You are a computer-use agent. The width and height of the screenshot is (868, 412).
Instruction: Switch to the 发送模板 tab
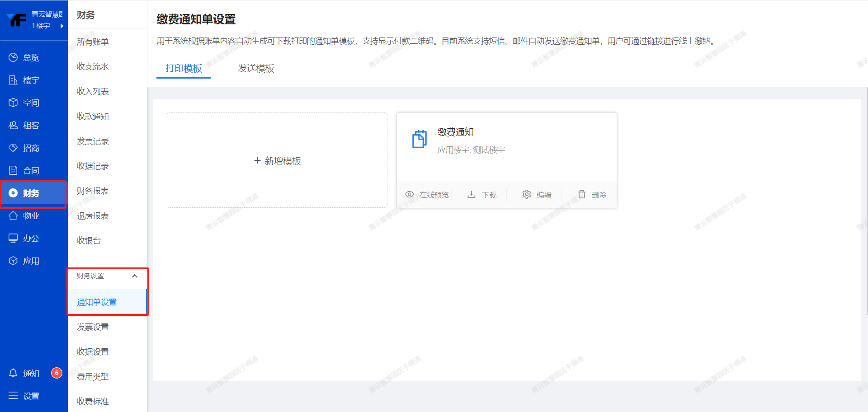(x=256, y=68)
